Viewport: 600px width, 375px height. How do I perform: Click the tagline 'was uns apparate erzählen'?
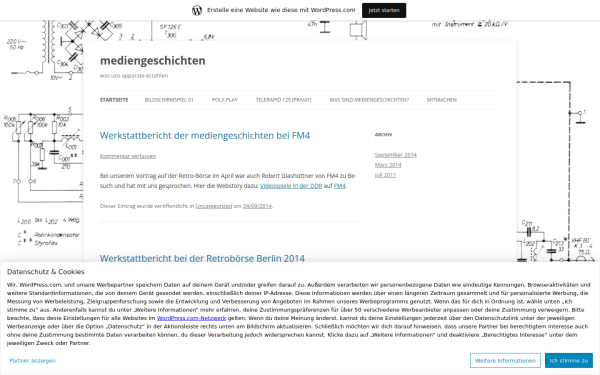click(x=134, y=76)
